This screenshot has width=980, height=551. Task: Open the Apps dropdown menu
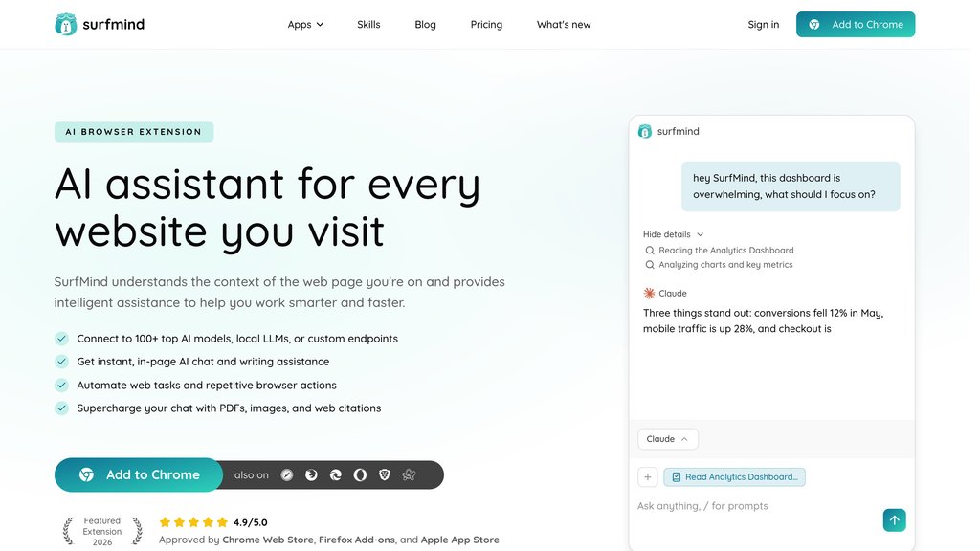(x=305, y=24)
